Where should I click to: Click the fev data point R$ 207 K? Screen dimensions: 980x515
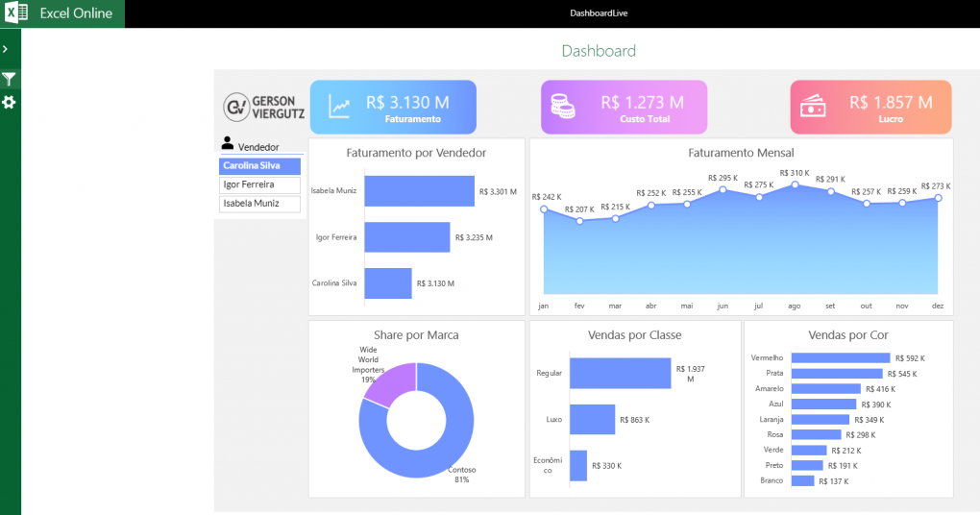point(580,221)
